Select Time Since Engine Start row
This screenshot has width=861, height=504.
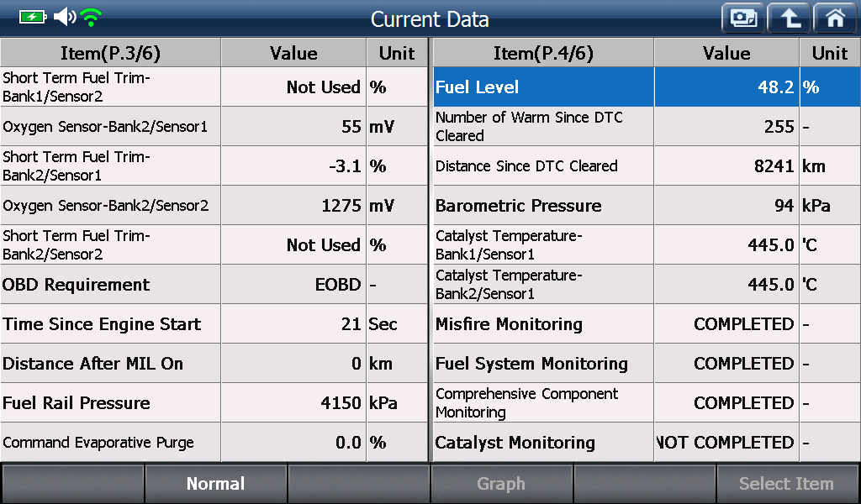(214, 324)
